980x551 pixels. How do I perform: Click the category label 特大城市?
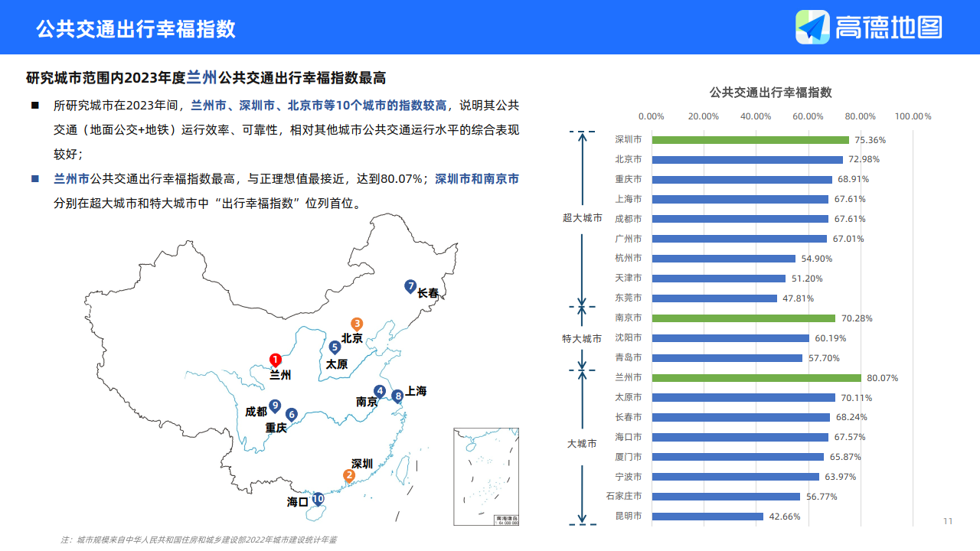[x=582, y=338]
